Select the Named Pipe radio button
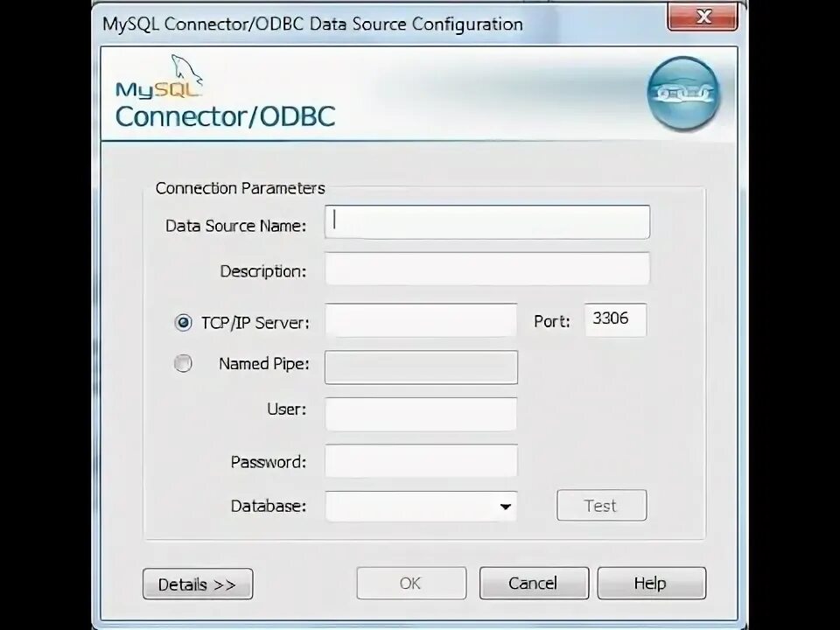This screenshot has height=630, width=840. [x=183, y=363]
